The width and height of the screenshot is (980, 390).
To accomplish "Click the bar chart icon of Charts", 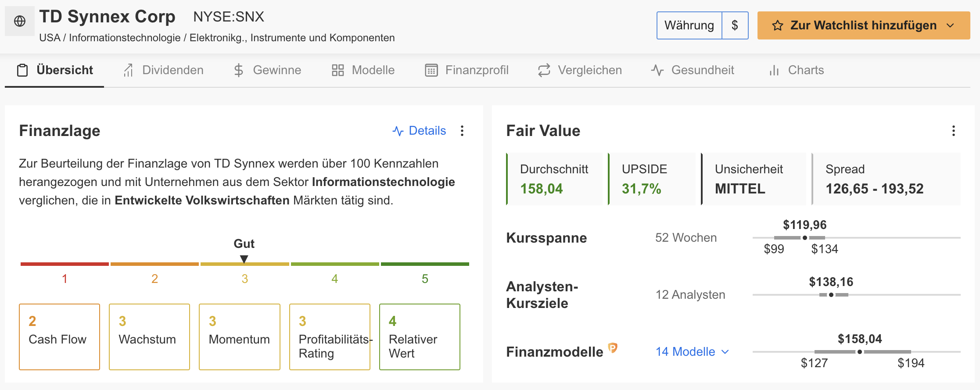I will click(774, 70).
